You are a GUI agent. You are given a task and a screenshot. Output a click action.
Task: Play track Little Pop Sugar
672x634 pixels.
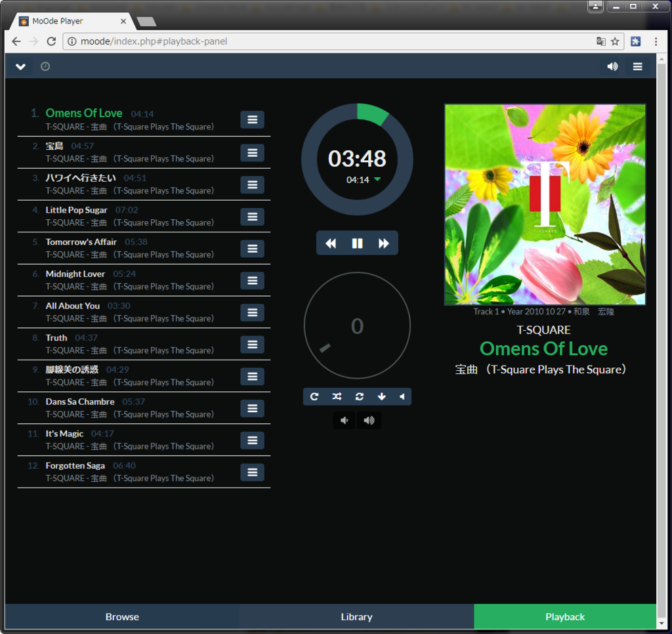(x=76, y=210)
